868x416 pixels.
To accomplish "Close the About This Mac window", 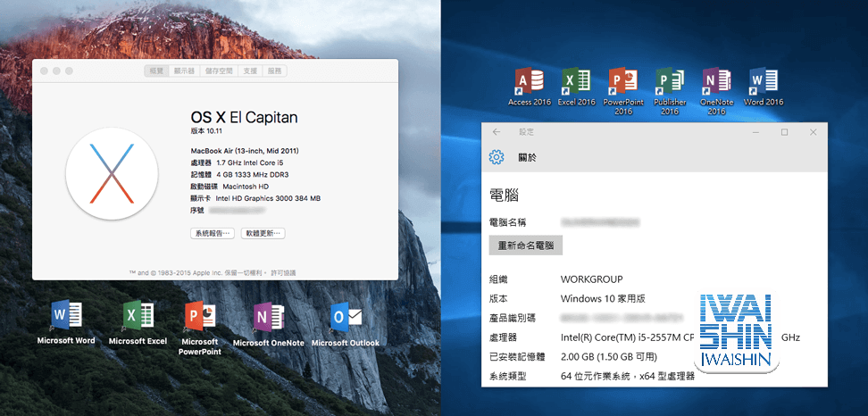I will tap(46, 71).
